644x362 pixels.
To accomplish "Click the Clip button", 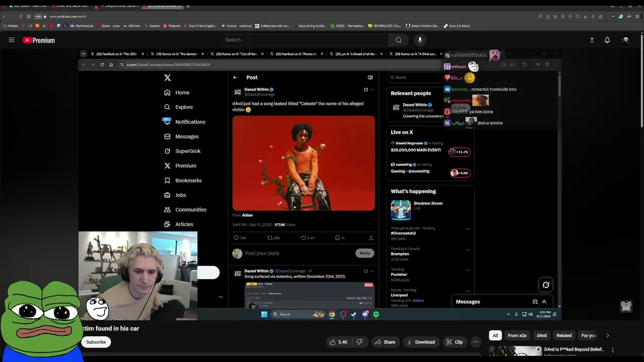I will [454, 342].
